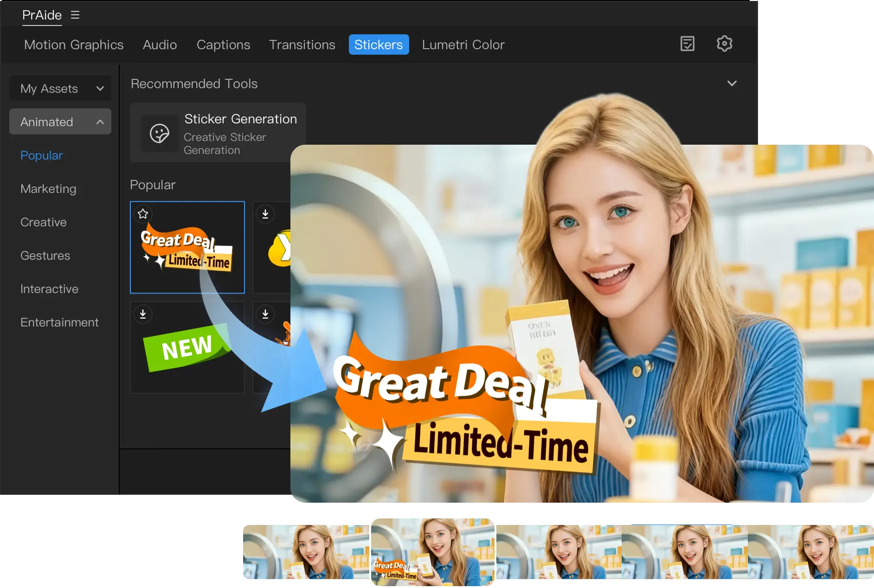Switch to the Lumetri Color tab
Viewport: 874px width, 588px height.
463,45
